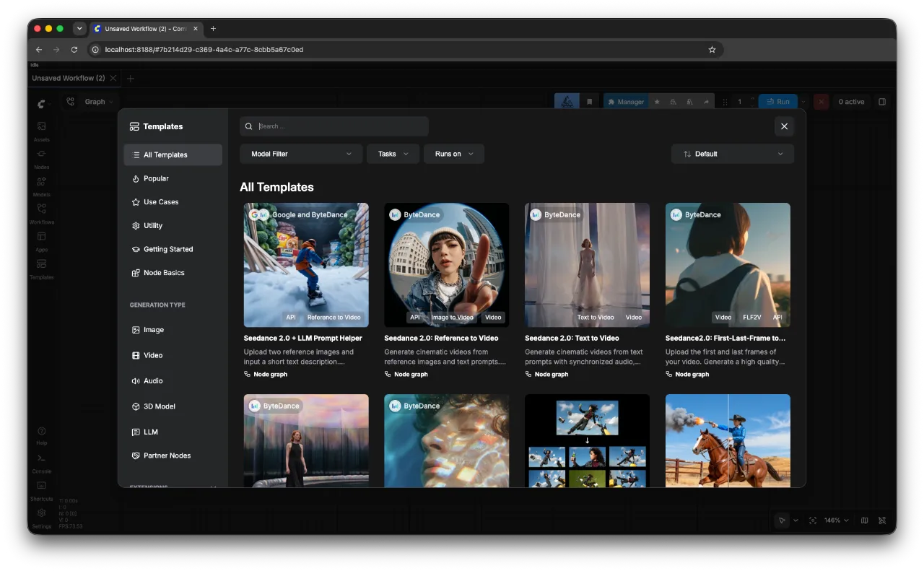Select the Use Cases category
The height and width of the screenshot is (571, 924).
[x=173, y=202]
